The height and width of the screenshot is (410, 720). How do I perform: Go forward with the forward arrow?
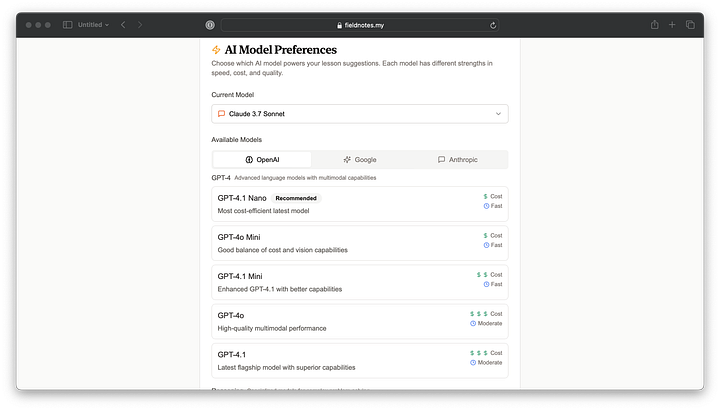click(x=140, y=25)
